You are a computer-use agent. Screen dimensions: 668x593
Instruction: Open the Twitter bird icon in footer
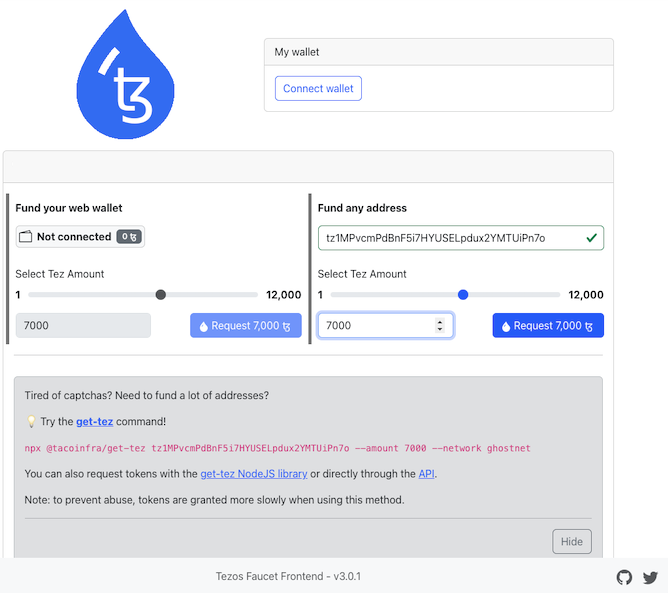click(x=651, y=578)
